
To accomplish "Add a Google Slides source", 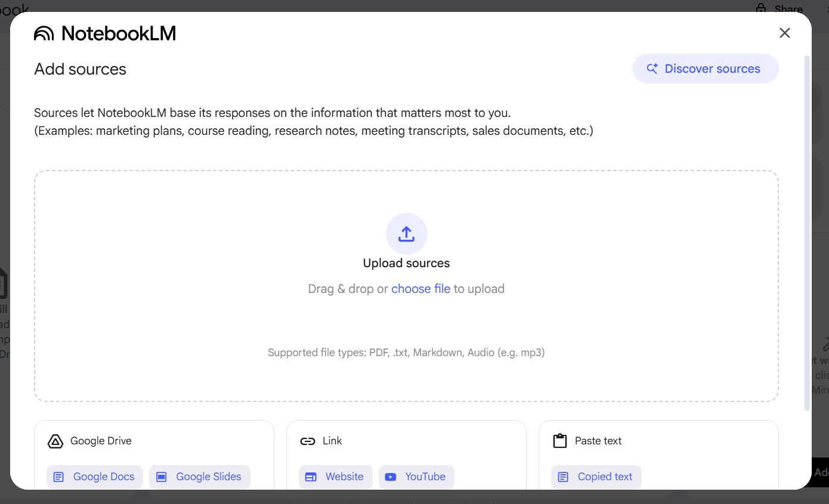I will pyautogui.click(x=200, y=477).
